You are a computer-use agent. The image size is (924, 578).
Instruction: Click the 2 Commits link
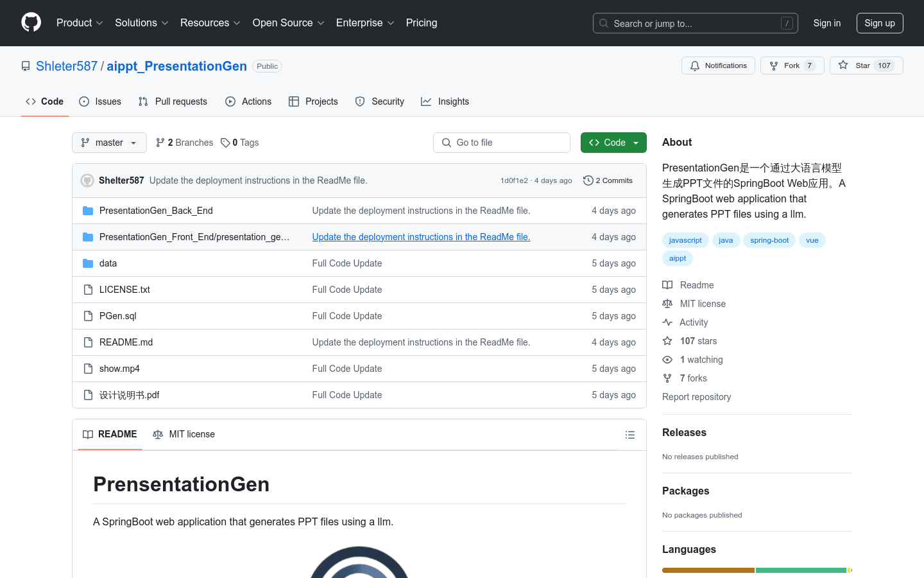point(608,180)
